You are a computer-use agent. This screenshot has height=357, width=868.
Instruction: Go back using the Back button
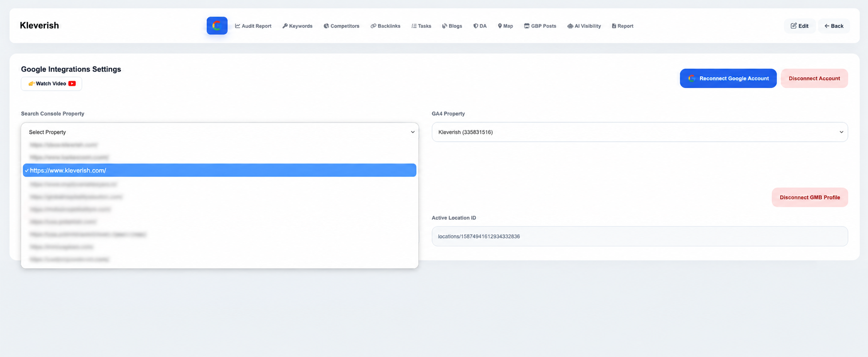834,26
